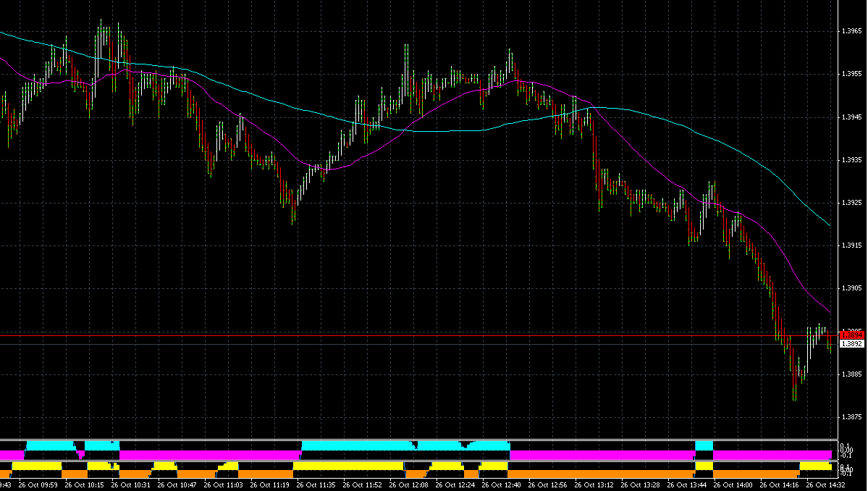
Task: Click the 26 Oct 14:00 time label
Action: click(x=733, y=485)
